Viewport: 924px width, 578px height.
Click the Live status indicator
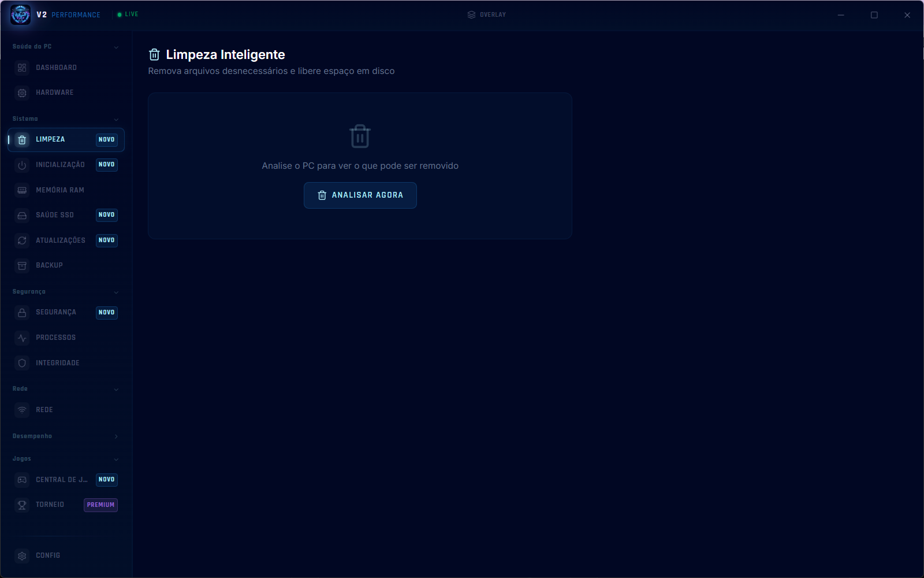(x=128, y=14)
